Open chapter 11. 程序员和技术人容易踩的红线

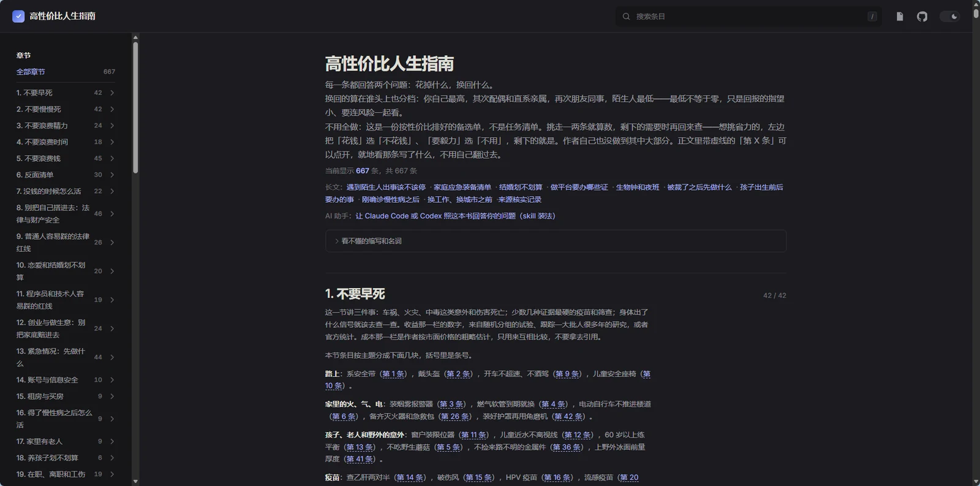click(x=50, y=300)
